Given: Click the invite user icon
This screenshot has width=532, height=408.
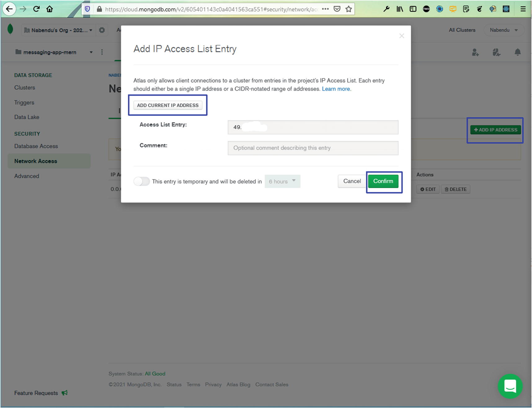Looking at the screenshot, I should click(x=475, y=52).
